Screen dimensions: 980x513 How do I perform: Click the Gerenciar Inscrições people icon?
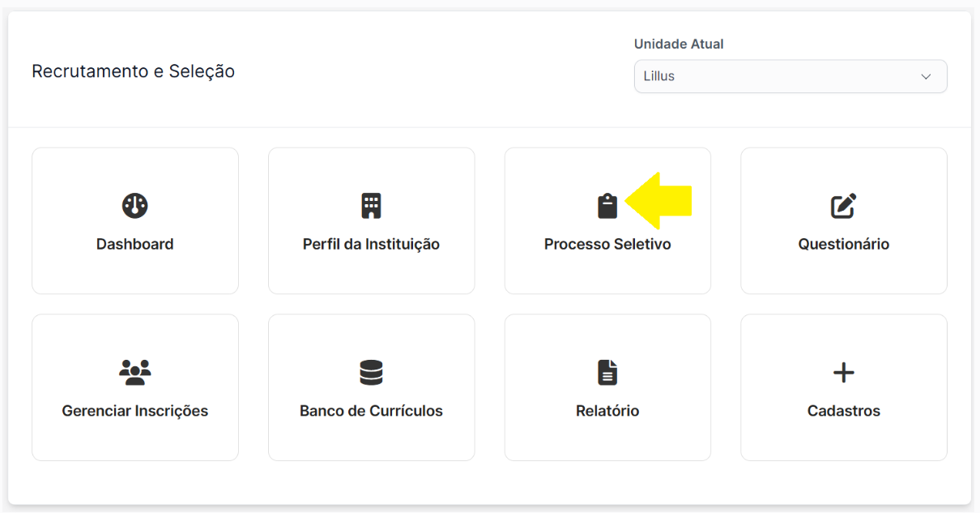click(135, 373)
